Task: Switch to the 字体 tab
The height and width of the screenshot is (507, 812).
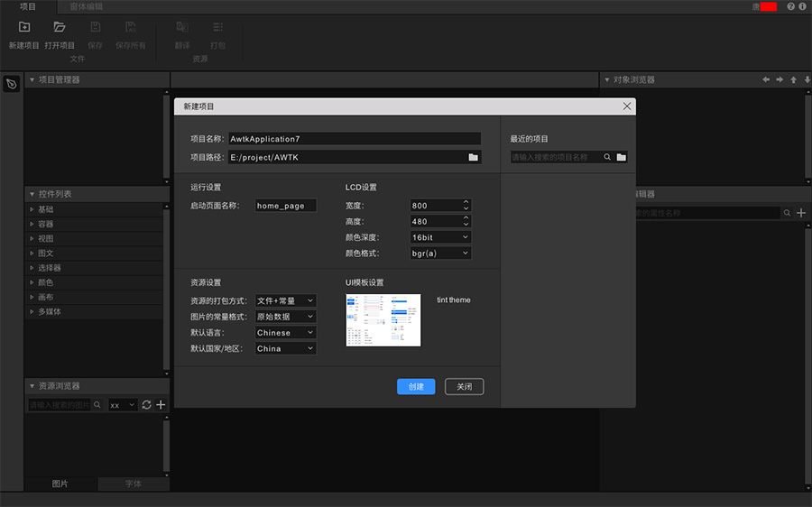Action: tap(133, 484)
